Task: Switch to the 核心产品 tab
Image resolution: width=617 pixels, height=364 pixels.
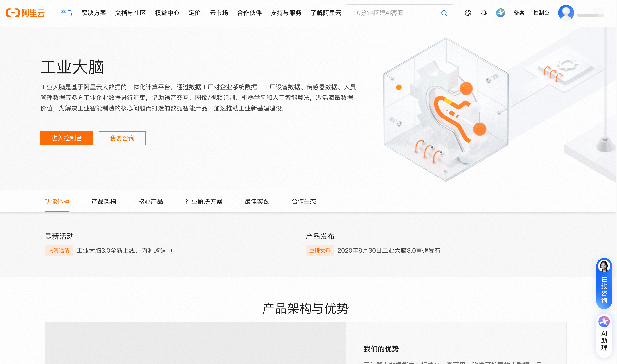Action: [151, 202]
